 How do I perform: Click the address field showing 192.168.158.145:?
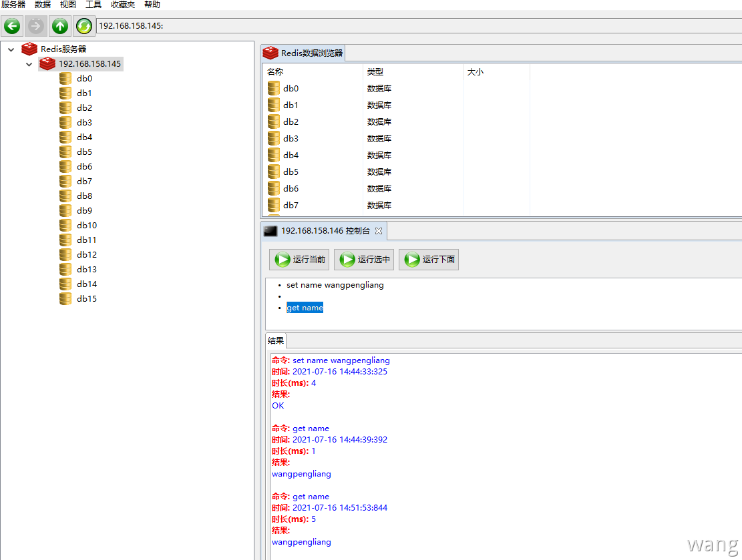pyautogui.click(x=401, y=26)
